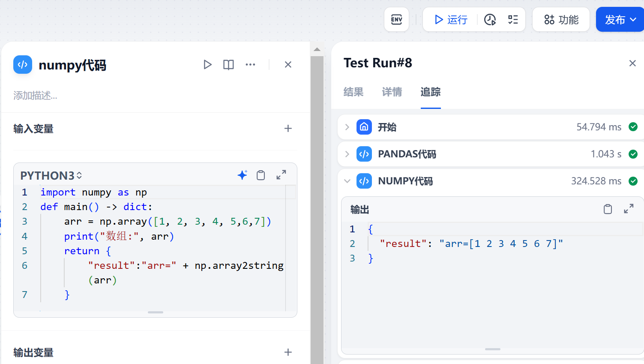Close the Test Run#8 panel
Screen dimensions: 644x364
click(x=632, y=63)
